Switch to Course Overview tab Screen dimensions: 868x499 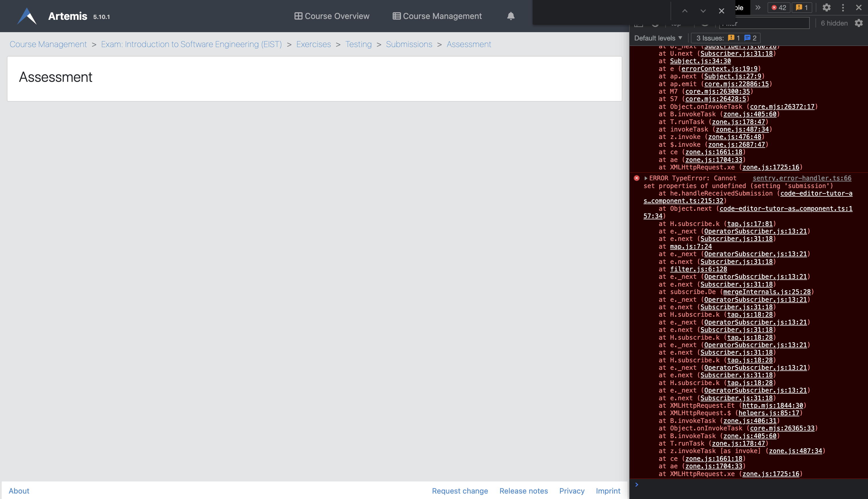click(332, 16)
